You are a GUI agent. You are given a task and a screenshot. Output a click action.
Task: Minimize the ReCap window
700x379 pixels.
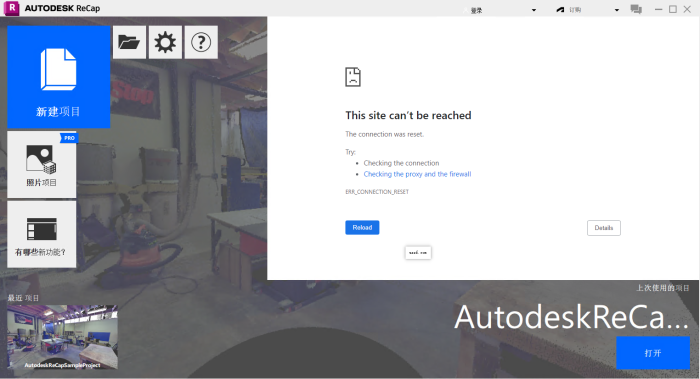coord(658,9)
